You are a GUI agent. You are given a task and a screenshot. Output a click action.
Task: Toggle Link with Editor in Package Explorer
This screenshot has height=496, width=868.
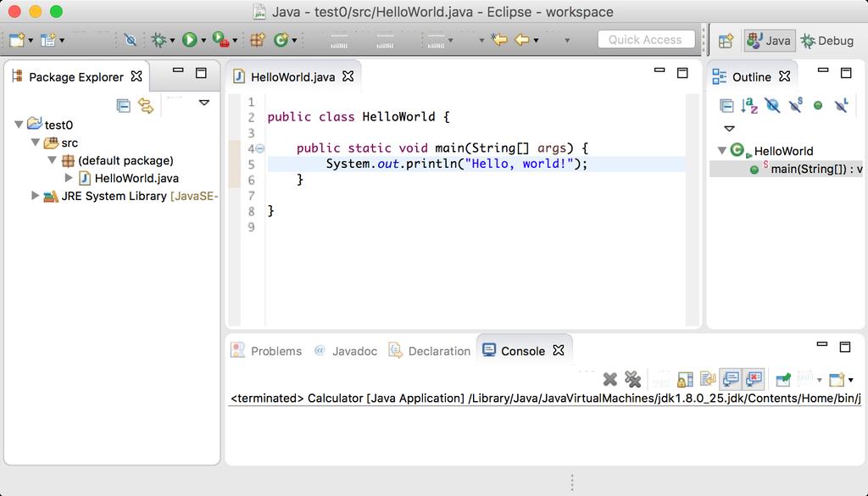tap(146, 105)
